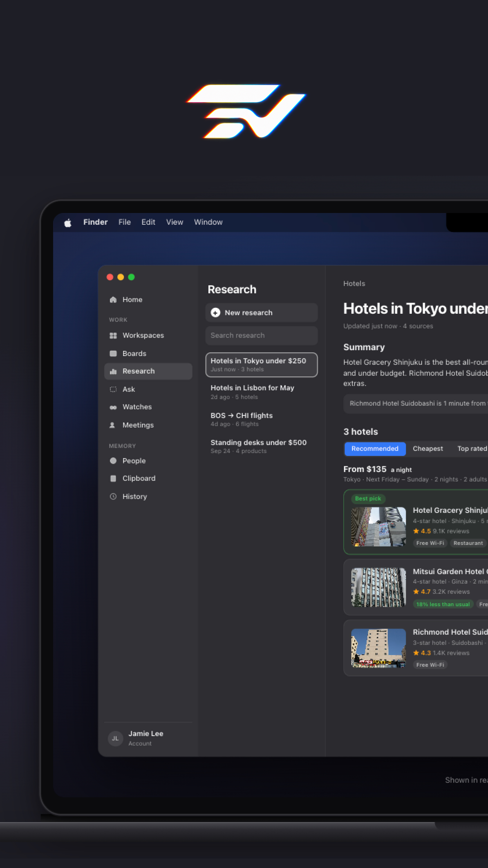This screenshot has width=488, height=868.
Task: Open the Edit menu
Action: 148,222
